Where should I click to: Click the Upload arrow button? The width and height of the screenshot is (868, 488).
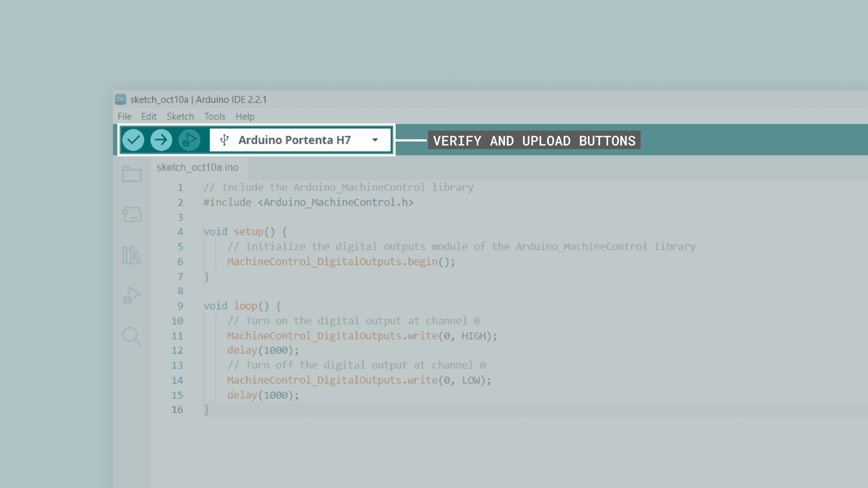(161, 140)
